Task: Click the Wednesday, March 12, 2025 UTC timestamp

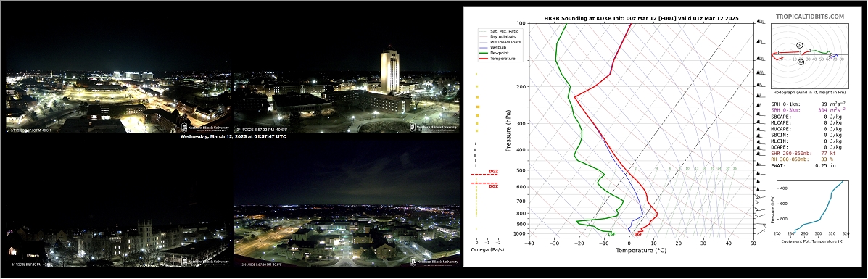Action: pos(233,136)
